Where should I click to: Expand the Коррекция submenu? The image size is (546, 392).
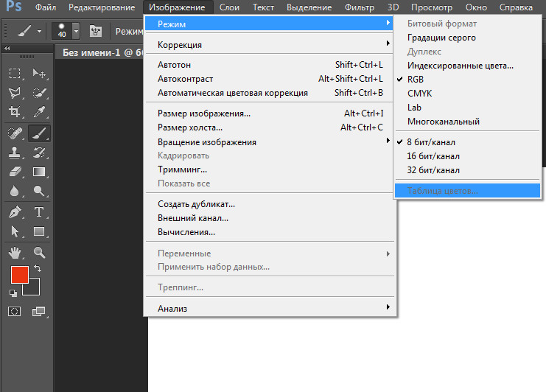click(269, 44)
